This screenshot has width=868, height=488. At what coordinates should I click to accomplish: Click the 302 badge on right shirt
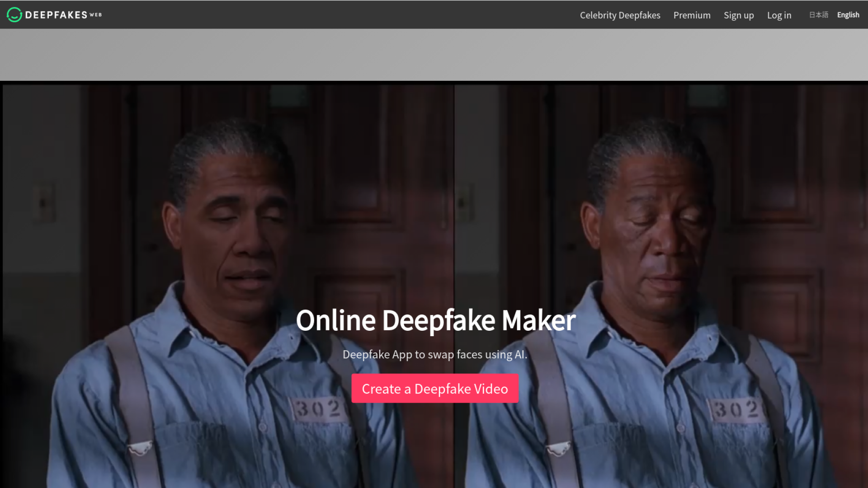[736, 409]
